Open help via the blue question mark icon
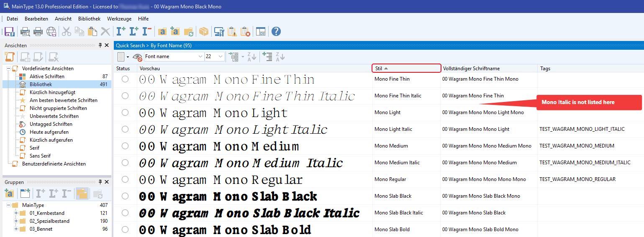The height and width of the screenshot is (237, 644). pos(276,31)
